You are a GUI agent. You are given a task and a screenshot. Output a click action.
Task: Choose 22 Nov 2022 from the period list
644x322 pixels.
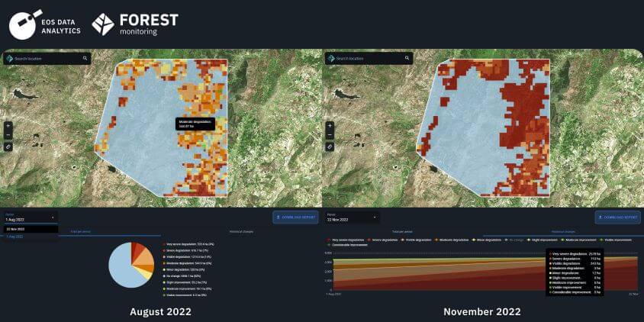tap(16, 229)
